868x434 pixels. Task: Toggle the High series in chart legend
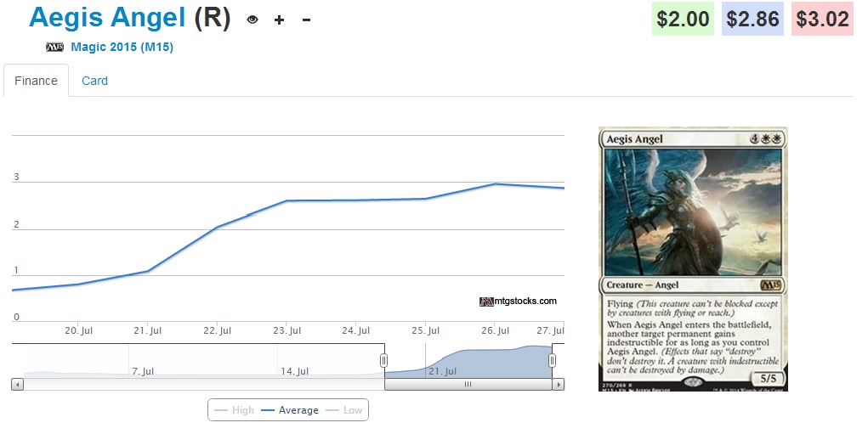click(x=235, y=410)
